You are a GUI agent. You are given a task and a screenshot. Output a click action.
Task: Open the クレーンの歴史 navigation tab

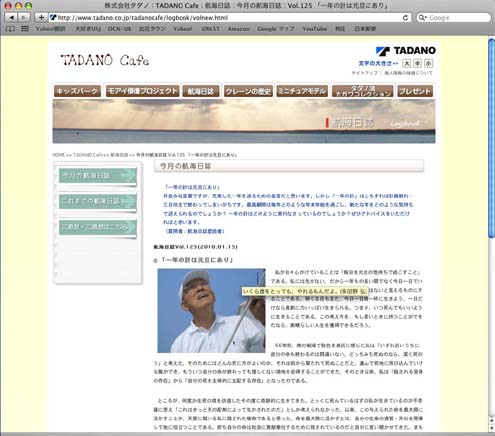click(x=248, y=91)
